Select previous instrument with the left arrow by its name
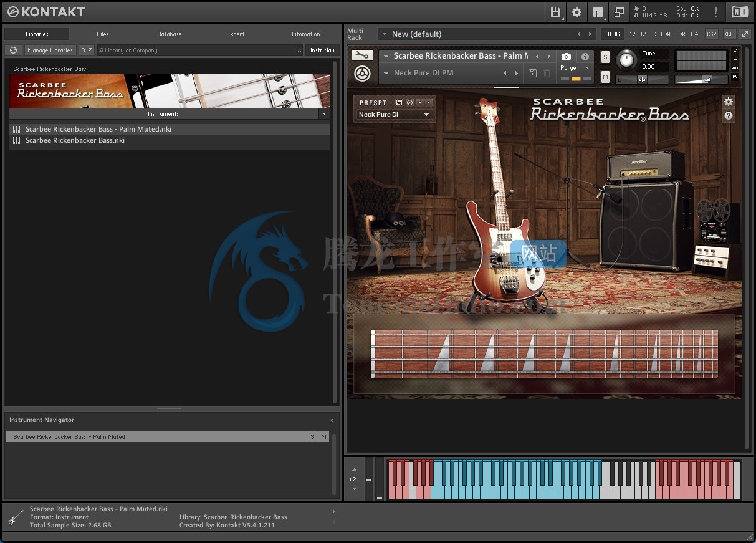756x543 pixels. pyautogui.click(x=537, y=56)
